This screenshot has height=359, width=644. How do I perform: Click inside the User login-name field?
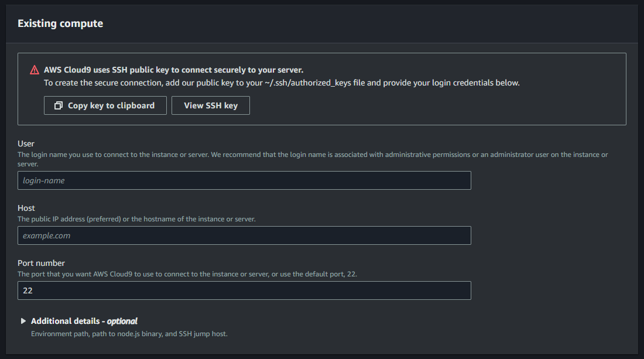244,180
